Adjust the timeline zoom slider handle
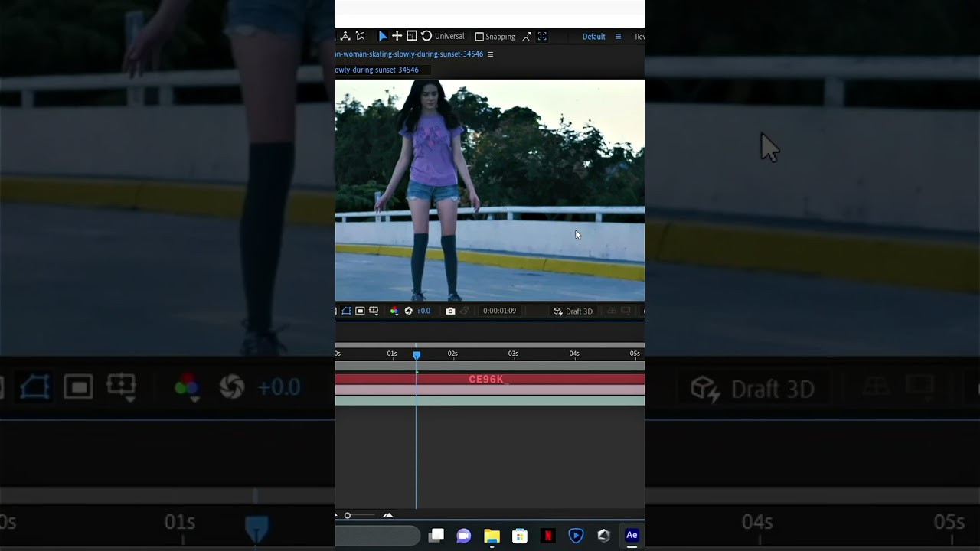The height and width of the screenshot is (551, 980). click(x=348, y=515)
